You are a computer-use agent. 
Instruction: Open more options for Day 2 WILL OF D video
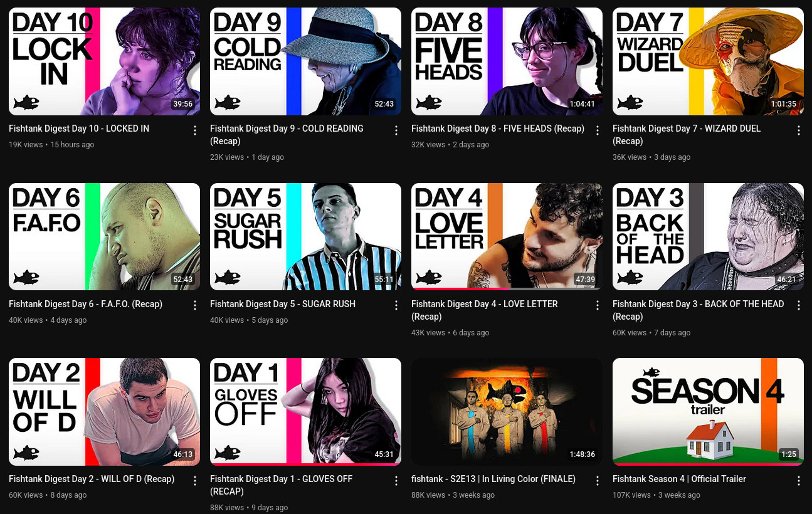point(195,481)
